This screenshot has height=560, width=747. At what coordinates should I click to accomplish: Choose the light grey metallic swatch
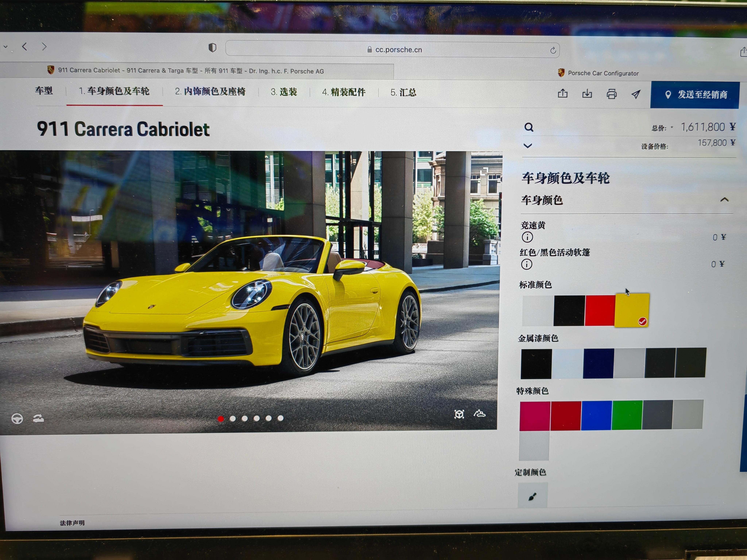tap(629, 363)
